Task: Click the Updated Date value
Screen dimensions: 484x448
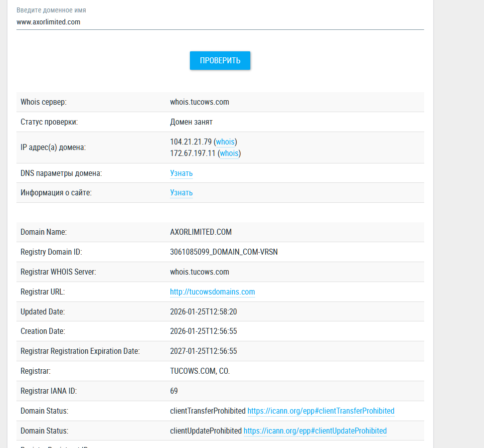Action: [x=203, y=312]
